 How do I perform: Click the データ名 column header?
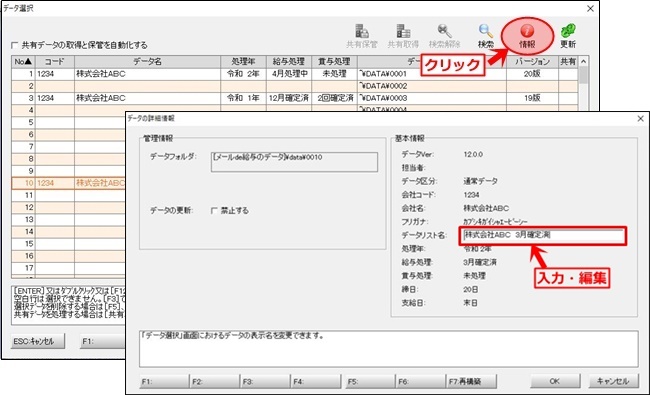(x=147, y=62)
